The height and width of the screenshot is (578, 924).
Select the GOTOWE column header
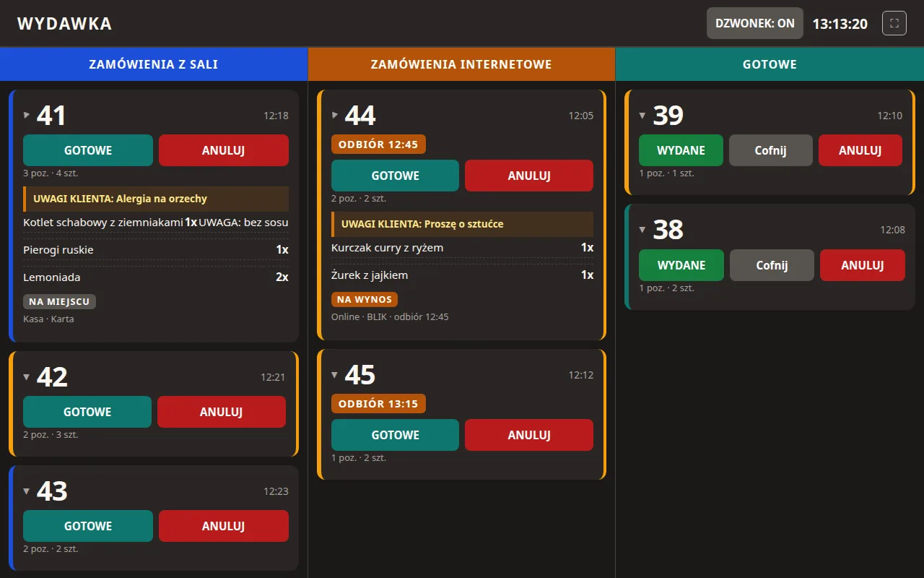coord(770,64)
